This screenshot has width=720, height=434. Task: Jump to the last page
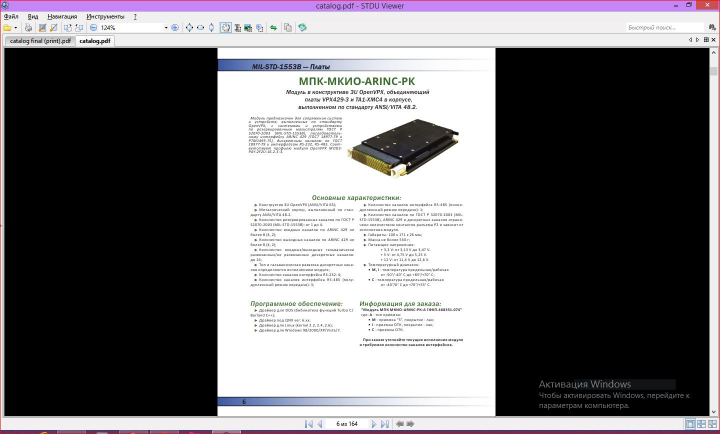[385, 424]
